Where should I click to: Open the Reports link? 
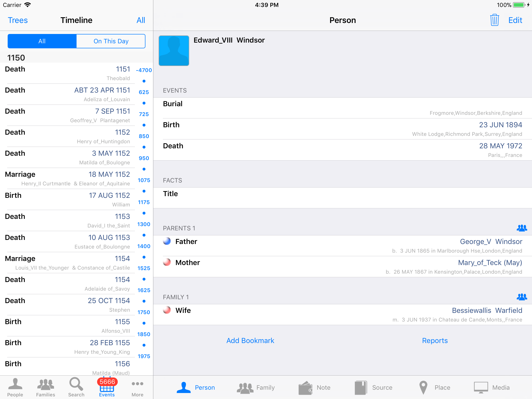point(435,341)
